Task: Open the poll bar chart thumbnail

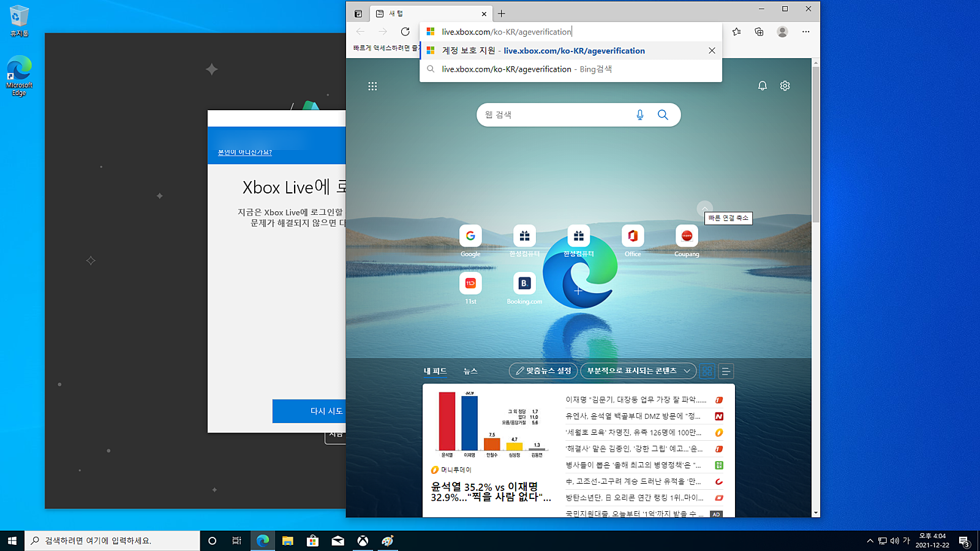Action: click(x=491, y=424)
